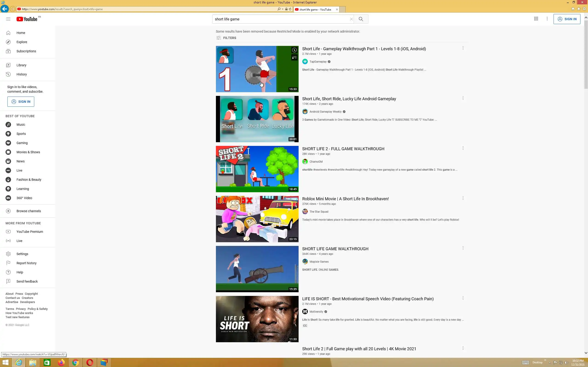
Task: Click the magnifier search button
Action: point(361,19)
